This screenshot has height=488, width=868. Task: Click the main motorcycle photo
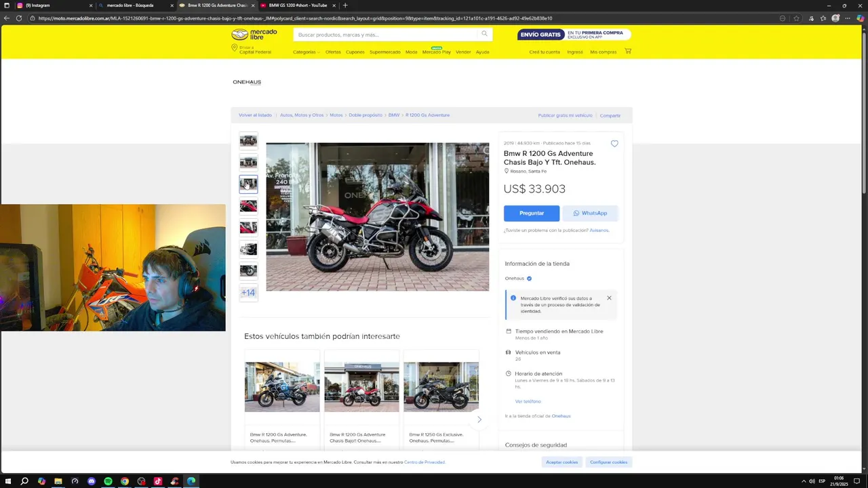(x=377, y=217)
